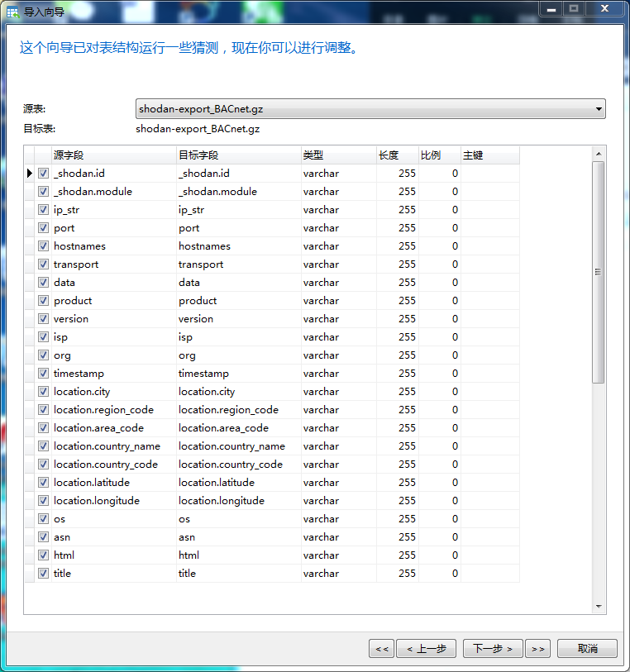Image resolution: width=630 pixels, height=672 pixels.
Task: Select target field location.latitude
Action: (x=239, y=482)
